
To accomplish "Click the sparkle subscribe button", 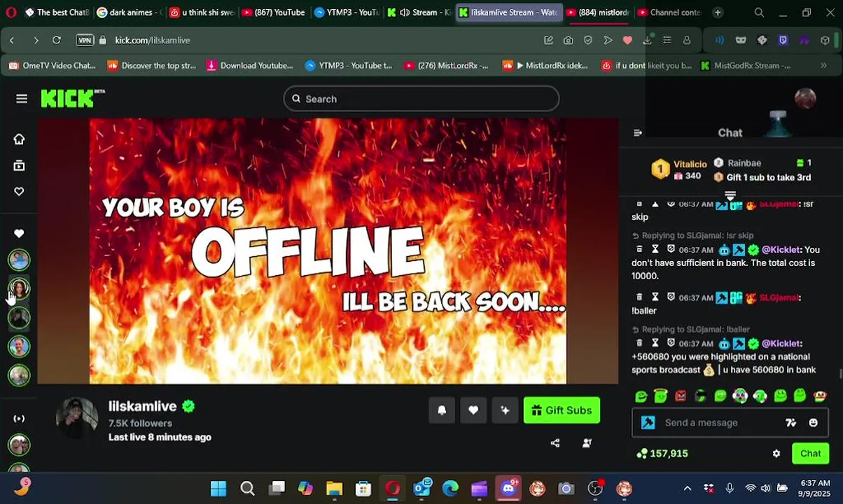I will tap(505, 410).
